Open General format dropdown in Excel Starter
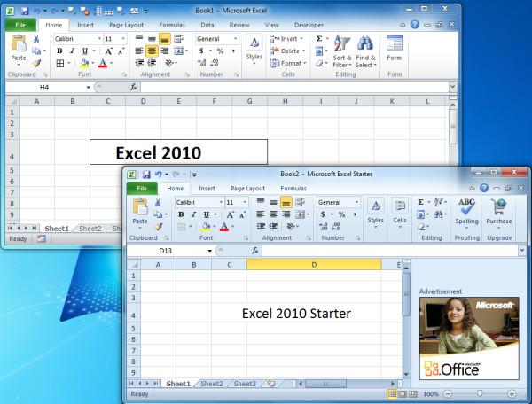Screen dimensions: 532x404 pos(356,202)
